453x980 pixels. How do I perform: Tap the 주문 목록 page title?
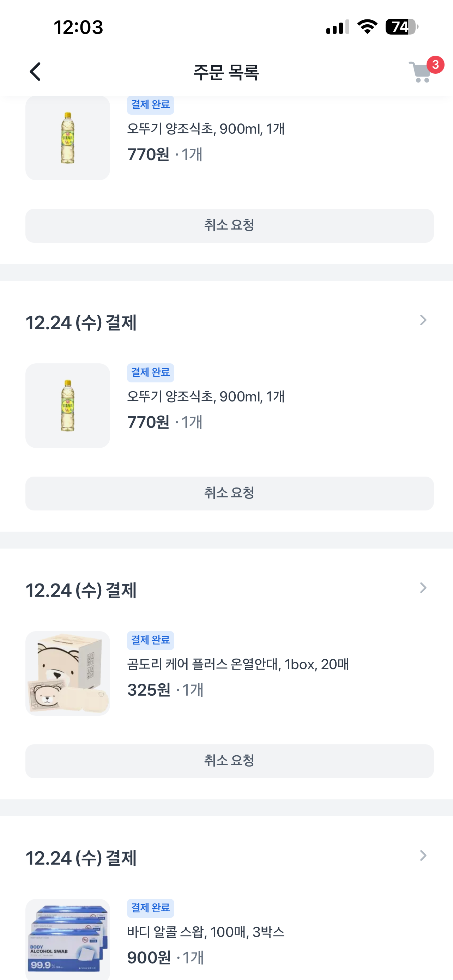tap(226, 72)
